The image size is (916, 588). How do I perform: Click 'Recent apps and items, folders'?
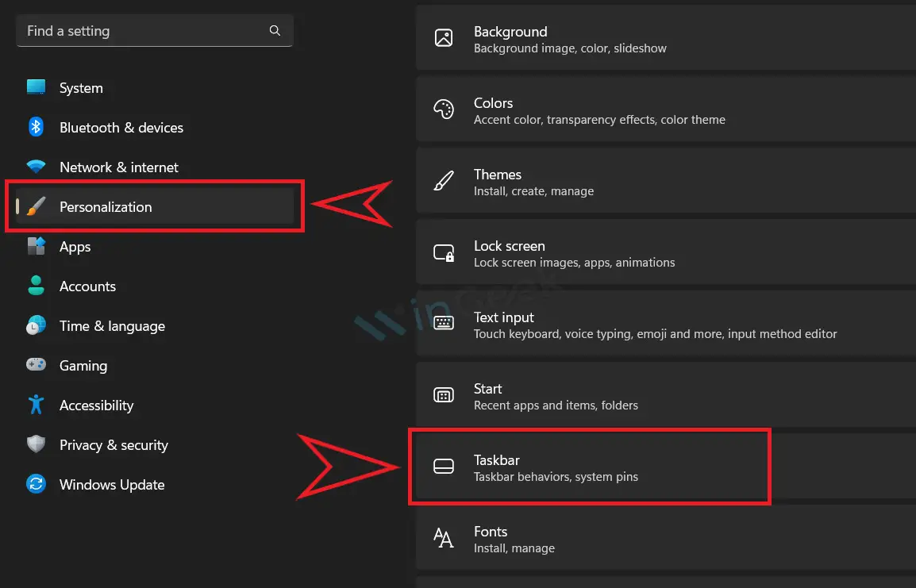(556, 405)
